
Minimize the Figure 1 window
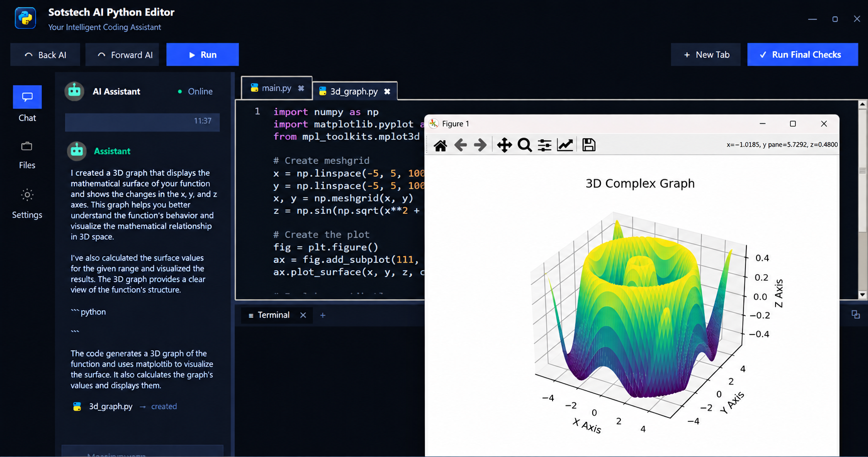point(763,124)
